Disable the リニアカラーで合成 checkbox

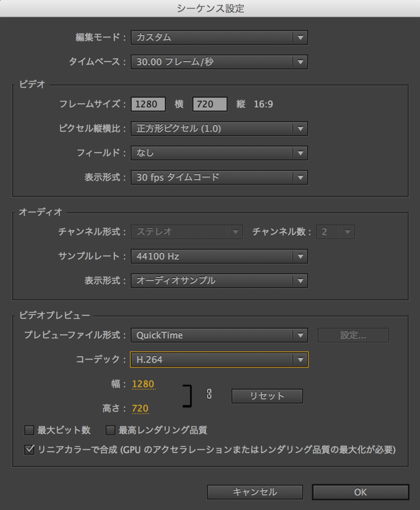coord(29,450)
